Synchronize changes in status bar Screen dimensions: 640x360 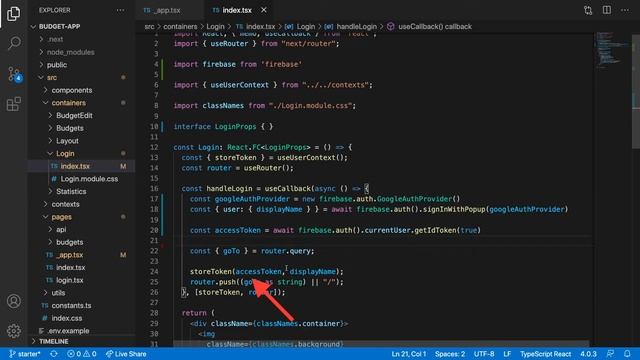pos(53,354)
